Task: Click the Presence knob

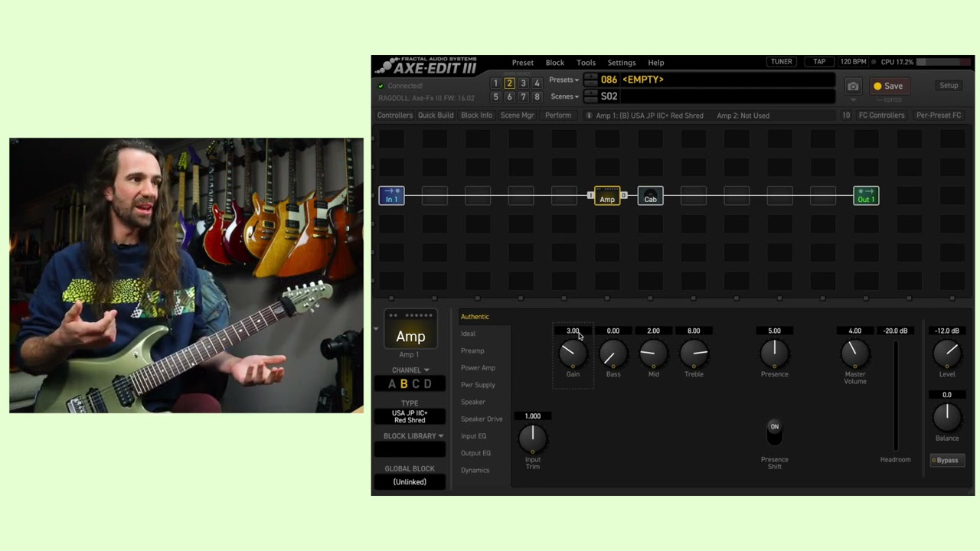Action: tap(774, 354)
